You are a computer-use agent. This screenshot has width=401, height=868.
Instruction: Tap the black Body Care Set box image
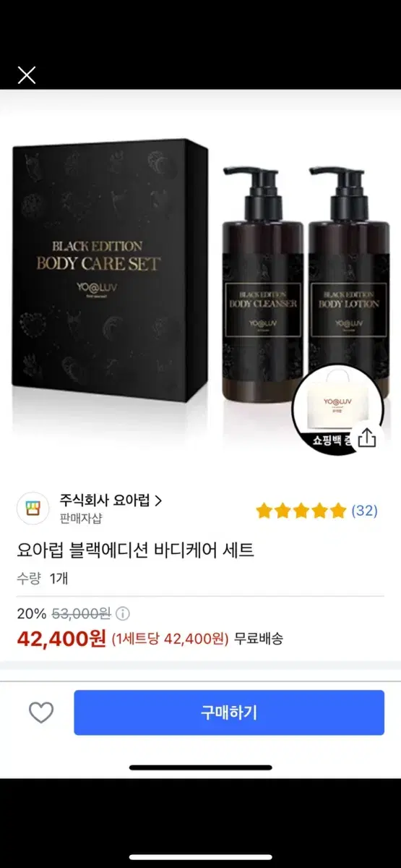pos(110,272)
